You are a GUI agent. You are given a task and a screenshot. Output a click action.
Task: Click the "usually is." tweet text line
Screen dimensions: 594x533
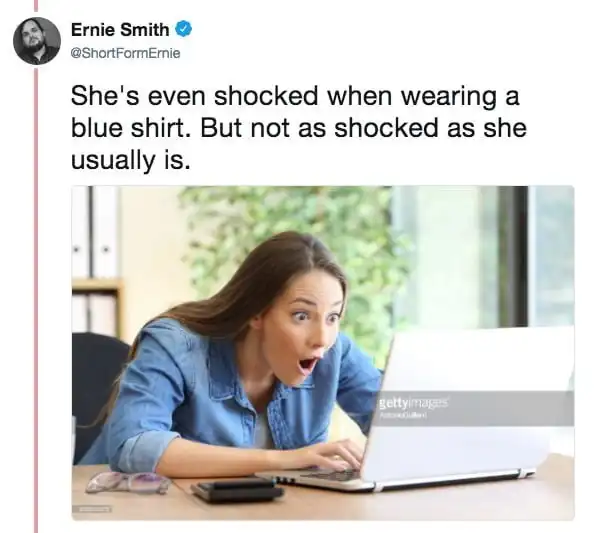(x=130, y=160)
